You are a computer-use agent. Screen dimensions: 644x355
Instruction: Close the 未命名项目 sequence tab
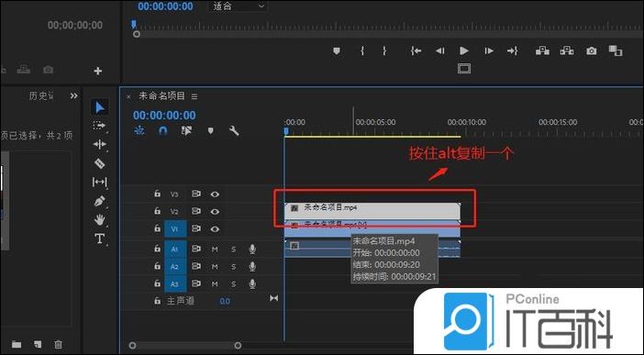(x=128, y=96)
